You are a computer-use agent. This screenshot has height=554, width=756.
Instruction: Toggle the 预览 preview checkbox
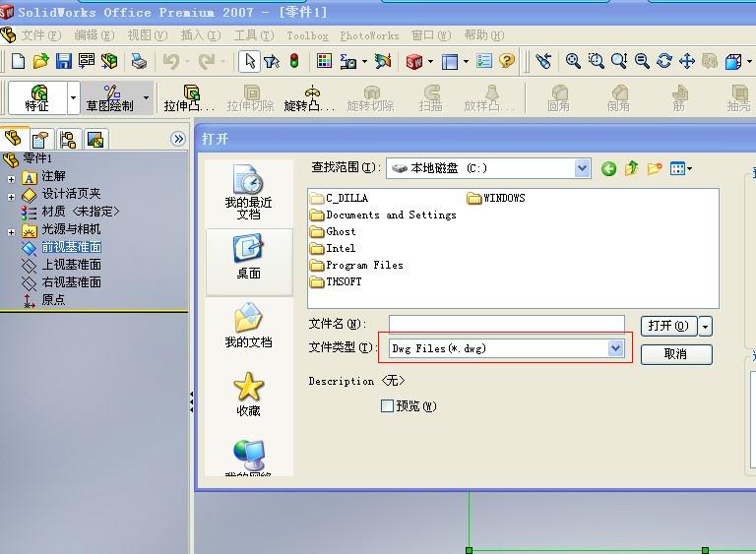click(x=387, y=406)
